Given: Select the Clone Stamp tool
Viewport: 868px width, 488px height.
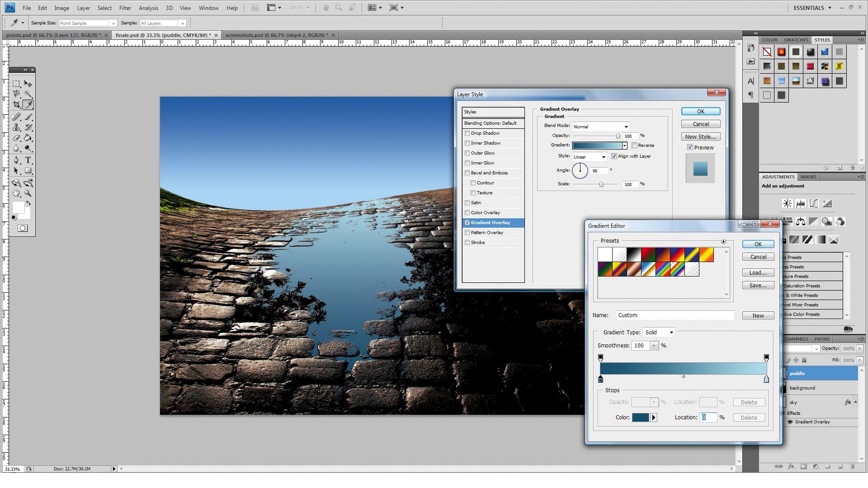Looking at the screenshot, I should point(16,127).
